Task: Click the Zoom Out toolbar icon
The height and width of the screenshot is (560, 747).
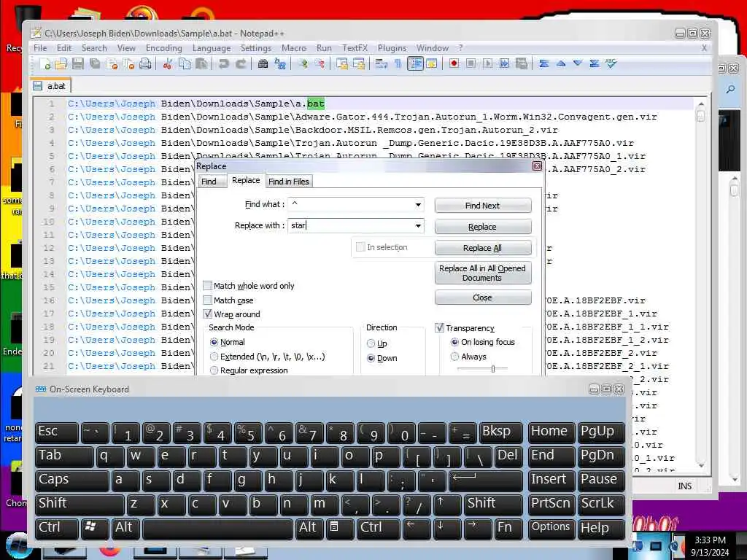Action: pyautogui.click(x=320, y=64)
